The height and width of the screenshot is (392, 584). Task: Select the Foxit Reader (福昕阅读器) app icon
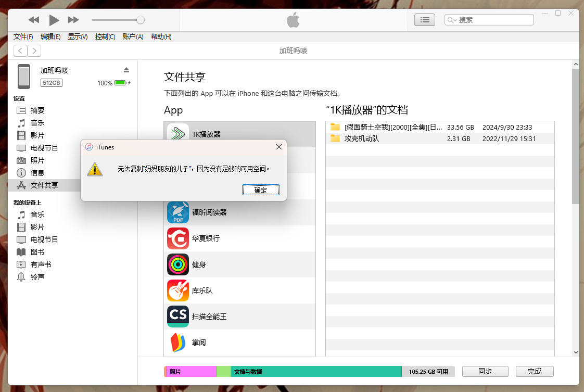pos(178,212)
